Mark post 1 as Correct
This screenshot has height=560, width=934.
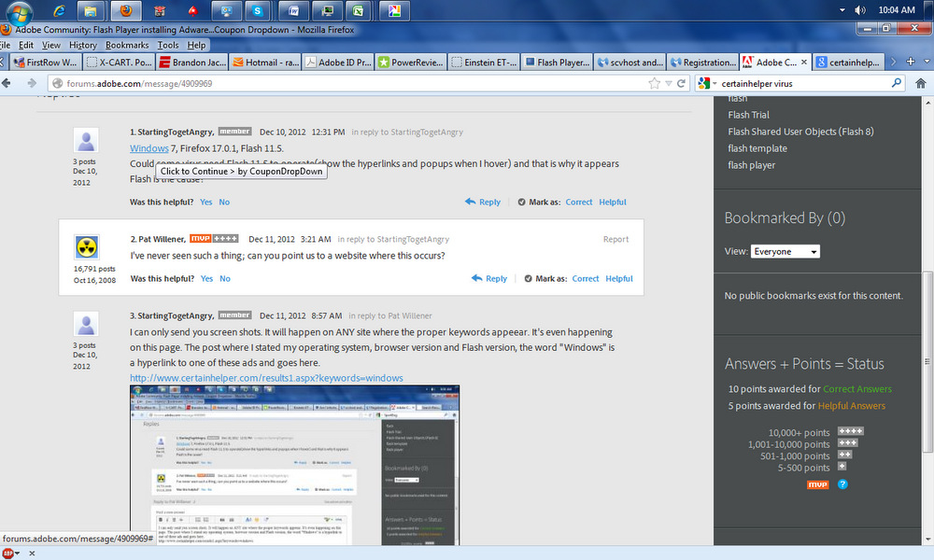click(x=578, y=203)
